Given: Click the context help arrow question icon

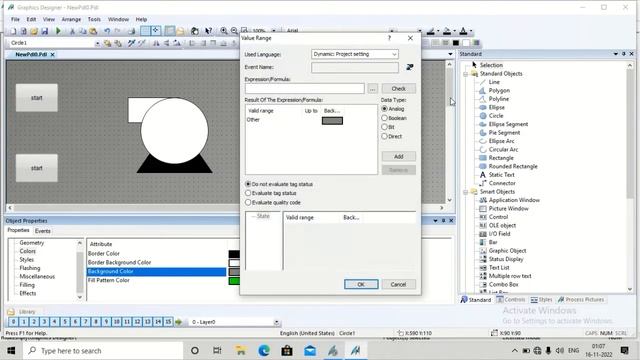Looking at the screenshot, I should point(209,31).
